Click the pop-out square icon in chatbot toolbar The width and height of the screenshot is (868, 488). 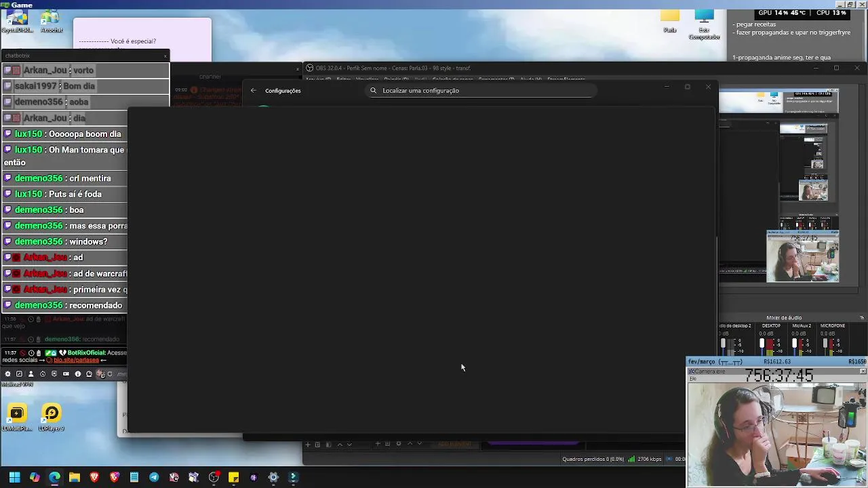(x=19, y=374)
